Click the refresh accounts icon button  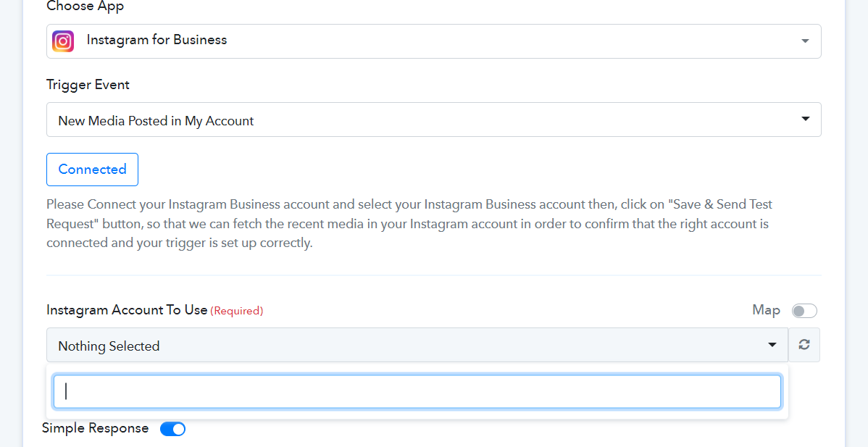[x=804, y=345]
